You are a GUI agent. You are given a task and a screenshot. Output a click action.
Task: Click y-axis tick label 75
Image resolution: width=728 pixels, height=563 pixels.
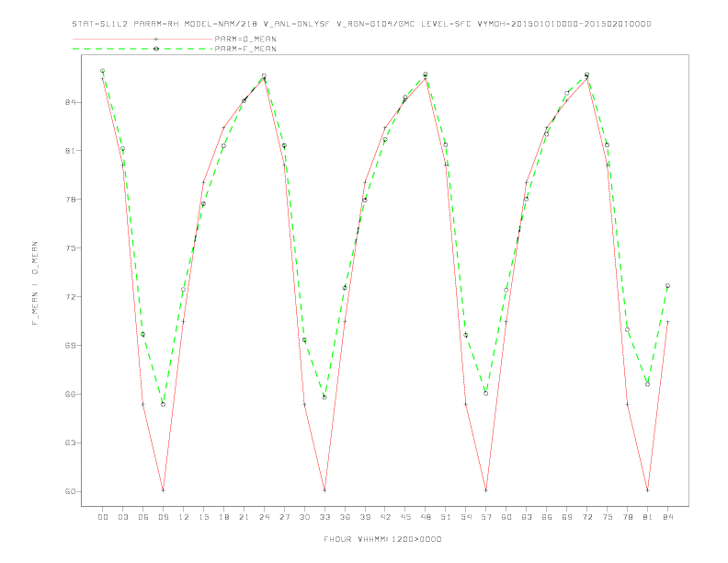(x=71, y=248)
